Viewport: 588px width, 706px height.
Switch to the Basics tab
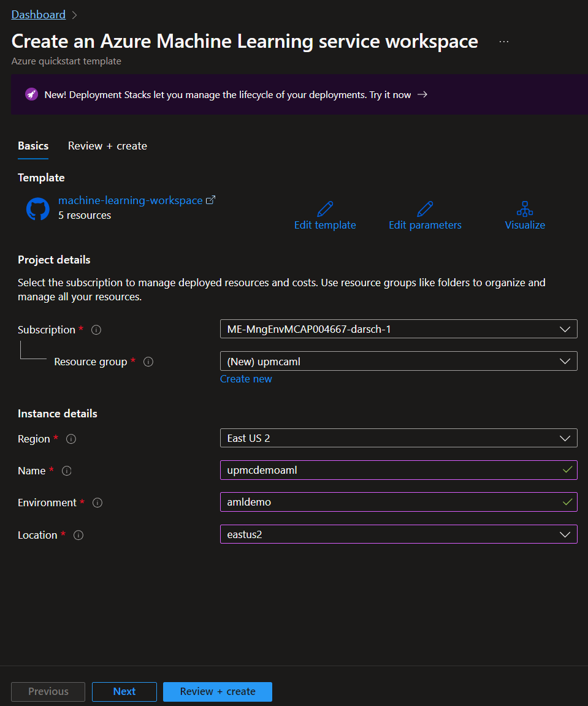[33, 146]
